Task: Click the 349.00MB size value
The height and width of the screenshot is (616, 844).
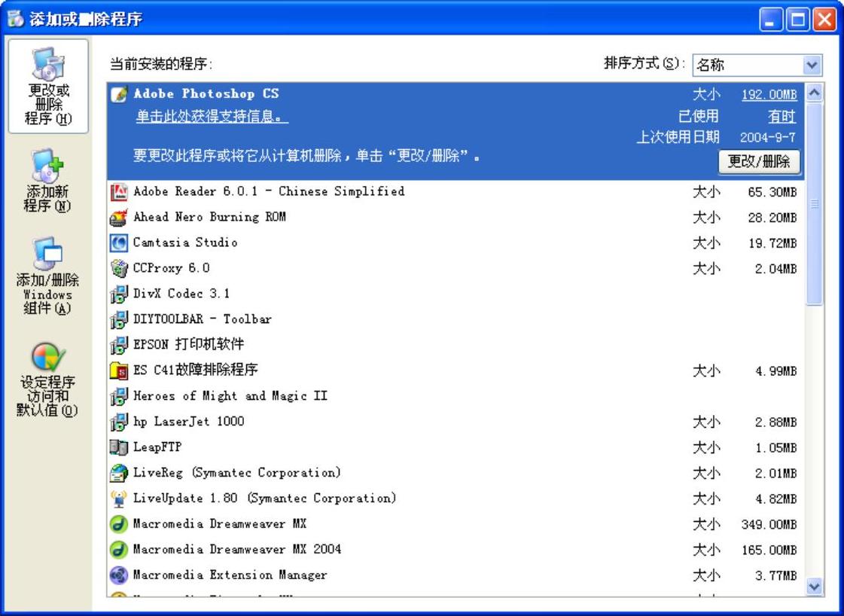Action: coord(769,524)
